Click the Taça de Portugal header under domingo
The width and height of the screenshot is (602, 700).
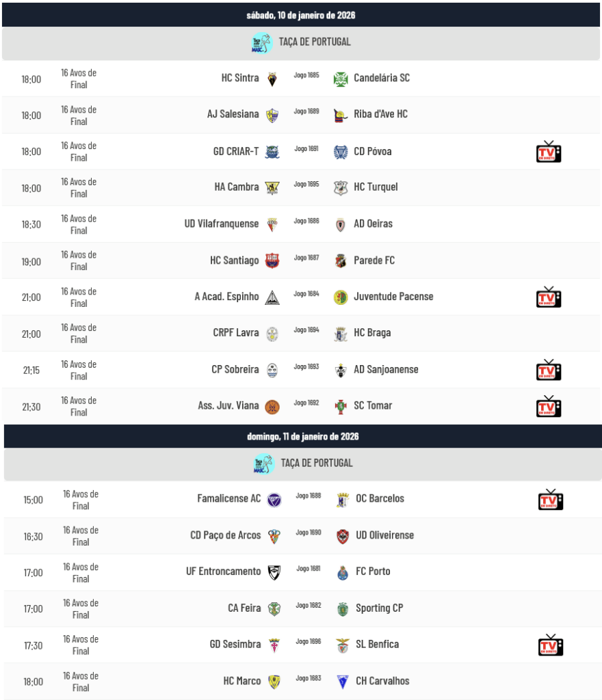[x=315, y=463]
